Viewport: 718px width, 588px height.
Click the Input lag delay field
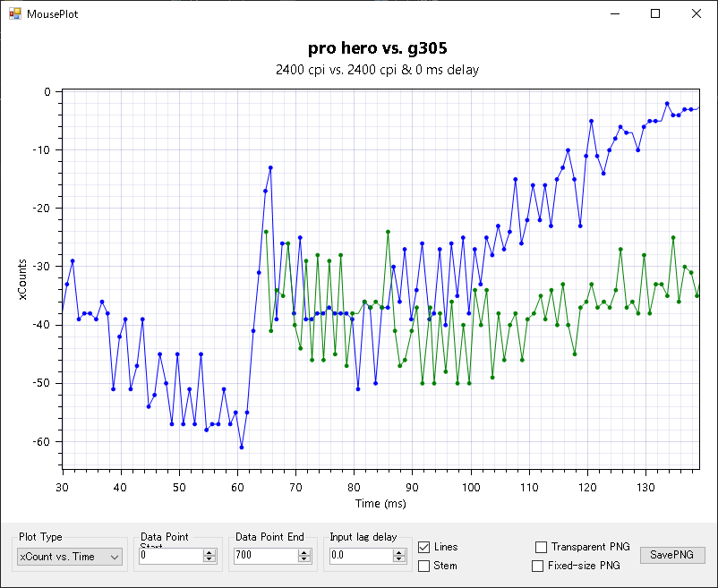point(361,556)
